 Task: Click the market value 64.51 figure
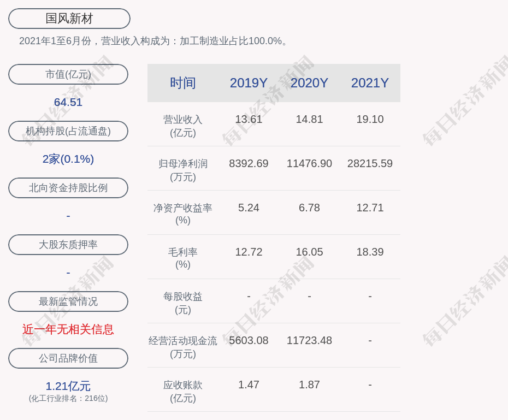68,102
